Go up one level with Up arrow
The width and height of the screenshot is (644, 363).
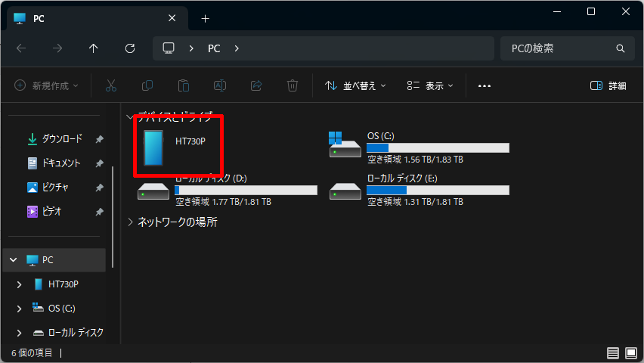(x=94, y=48)
